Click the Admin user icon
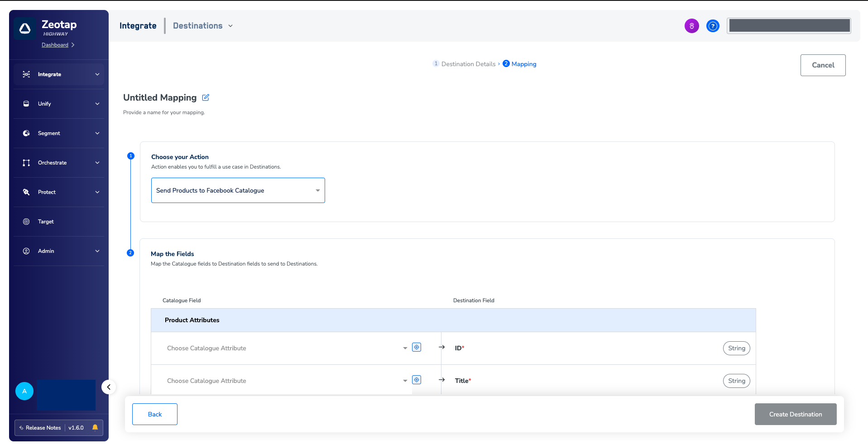 (26, 251)
